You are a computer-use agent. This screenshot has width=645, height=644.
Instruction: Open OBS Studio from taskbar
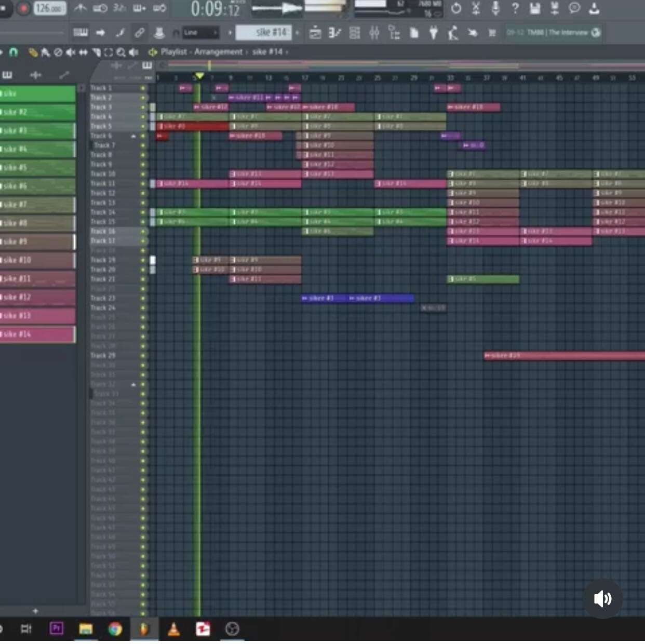232,629
